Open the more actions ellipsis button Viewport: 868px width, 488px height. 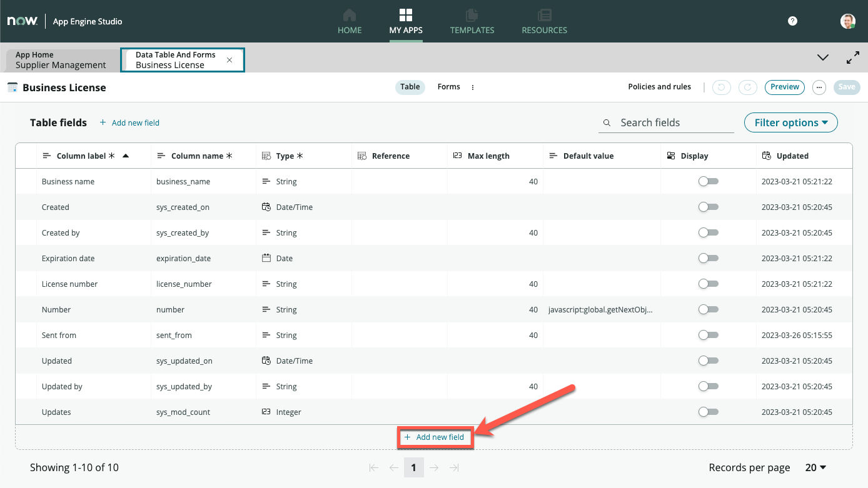pyautogui.click(x=819, y=87)
